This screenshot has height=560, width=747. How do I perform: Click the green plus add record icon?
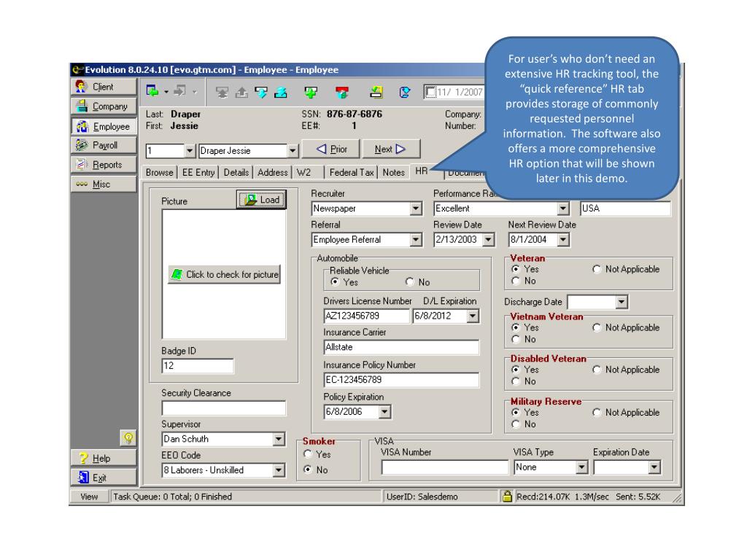click(311, 93)
